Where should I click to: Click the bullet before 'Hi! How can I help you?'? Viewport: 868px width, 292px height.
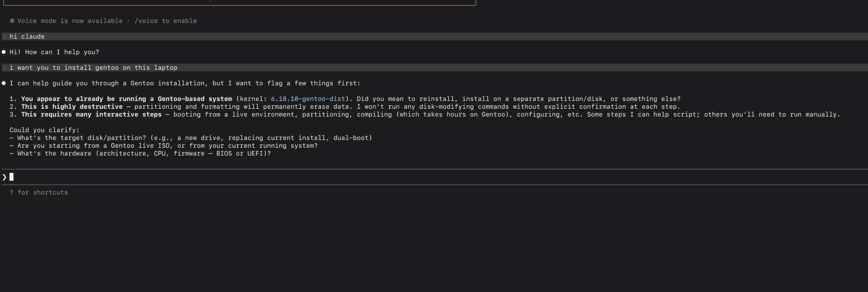pyautogui.click(x=4, y=52)
